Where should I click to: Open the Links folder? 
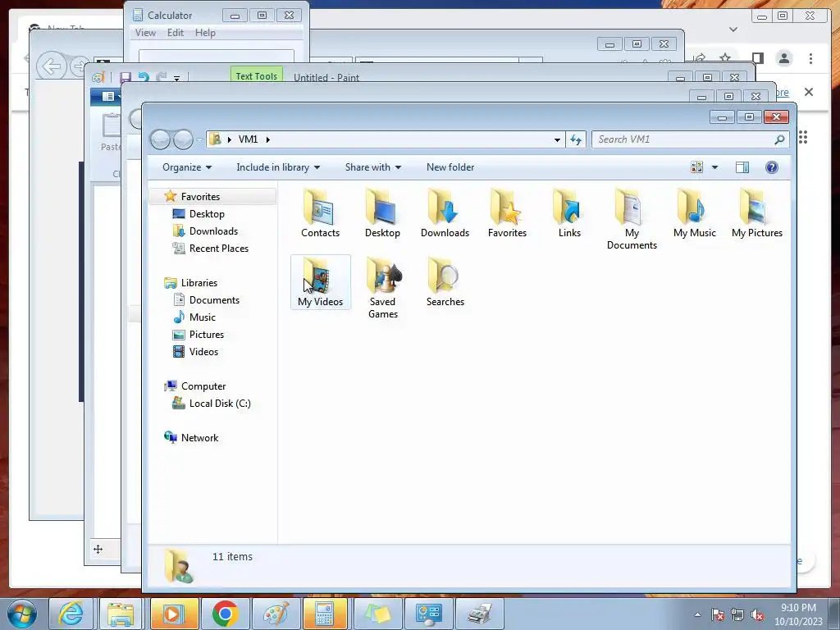(x=569, y=212)
